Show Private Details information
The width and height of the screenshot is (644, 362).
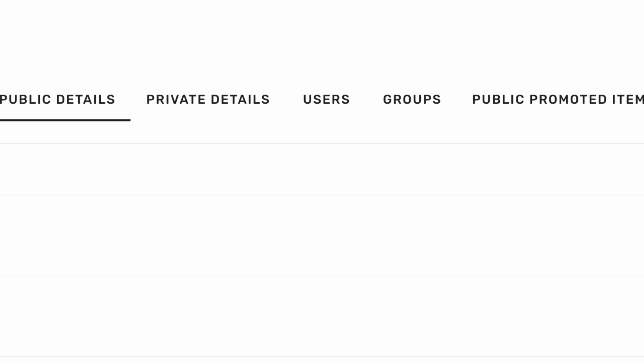[208, 100]
